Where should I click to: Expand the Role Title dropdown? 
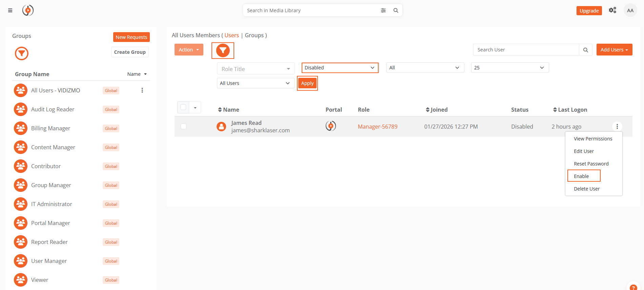coord(256,69)
